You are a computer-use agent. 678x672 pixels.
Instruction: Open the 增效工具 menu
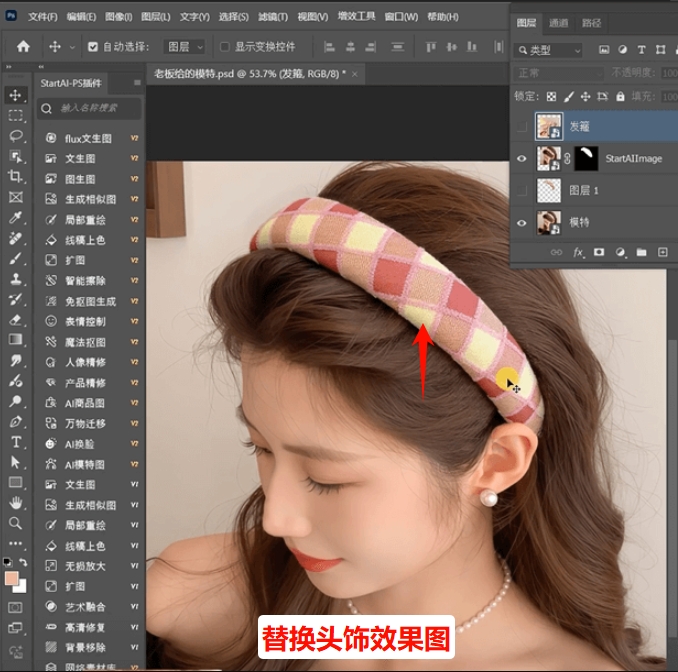pyautogui.click(x=356, y=16)
